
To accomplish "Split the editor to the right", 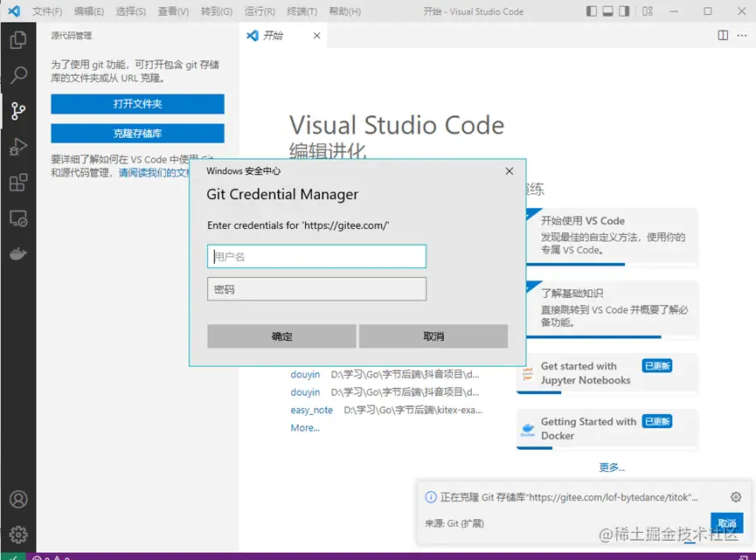I will point(723,35).
